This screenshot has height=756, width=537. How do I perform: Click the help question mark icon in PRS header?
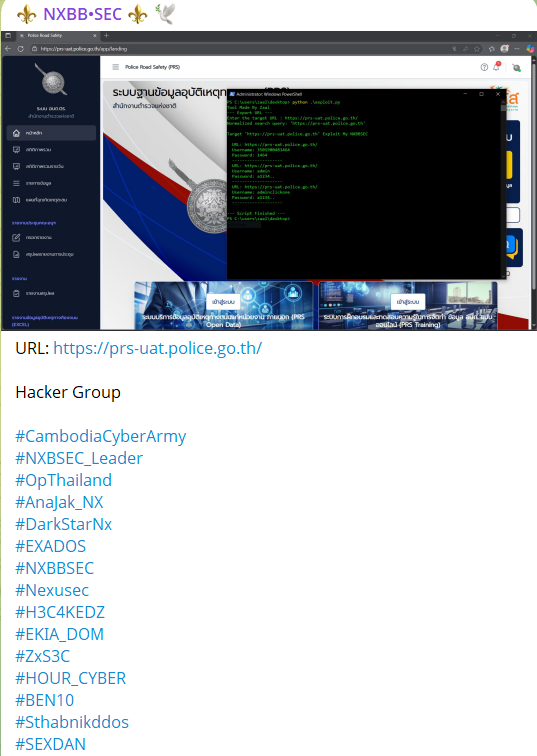[x=484, y=67]
